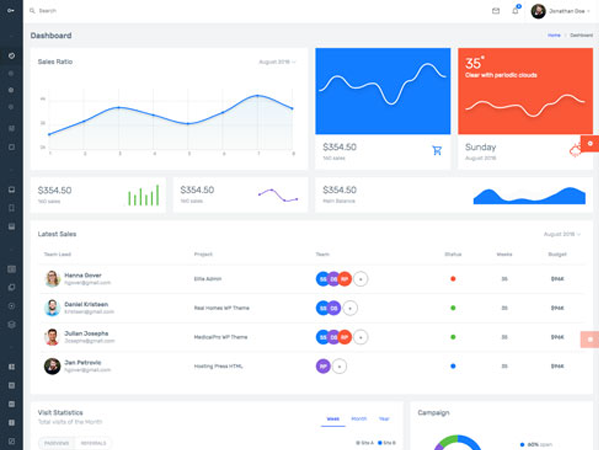This screenshot has width=600, height=450.
Task: Open the Sales Ratio August 2016 dropdown
Action: point(277,62)
